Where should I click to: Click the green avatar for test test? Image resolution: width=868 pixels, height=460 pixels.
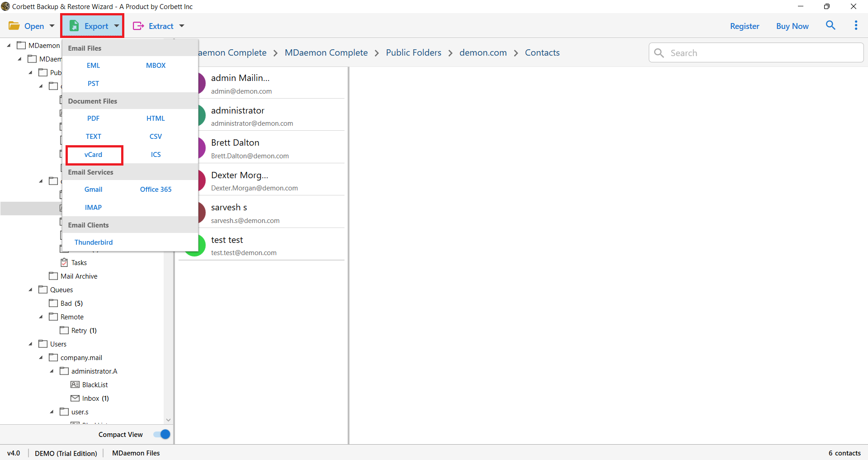point(195,246)
